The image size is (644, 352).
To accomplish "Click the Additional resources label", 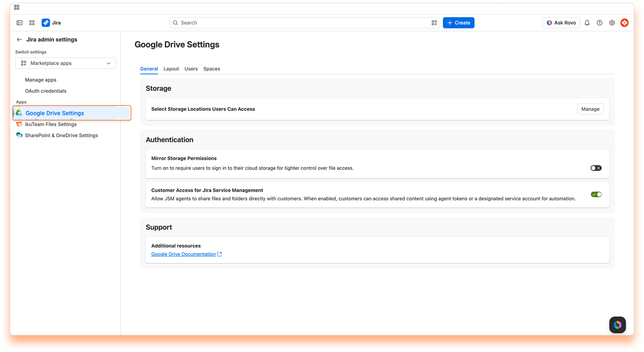I will point(176,246).
